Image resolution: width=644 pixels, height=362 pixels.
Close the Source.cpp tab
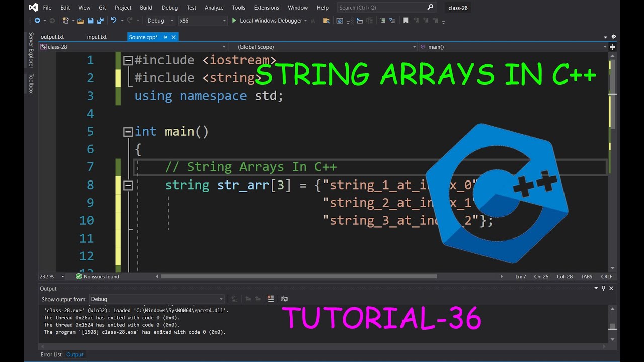pyautogui.click(x=174, y=37)
